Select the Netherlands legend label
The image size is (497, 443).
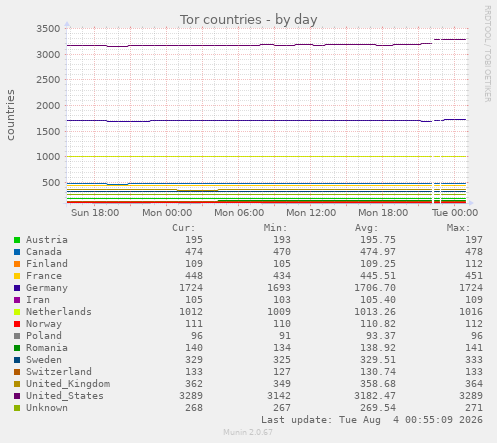tap(59, 312)
